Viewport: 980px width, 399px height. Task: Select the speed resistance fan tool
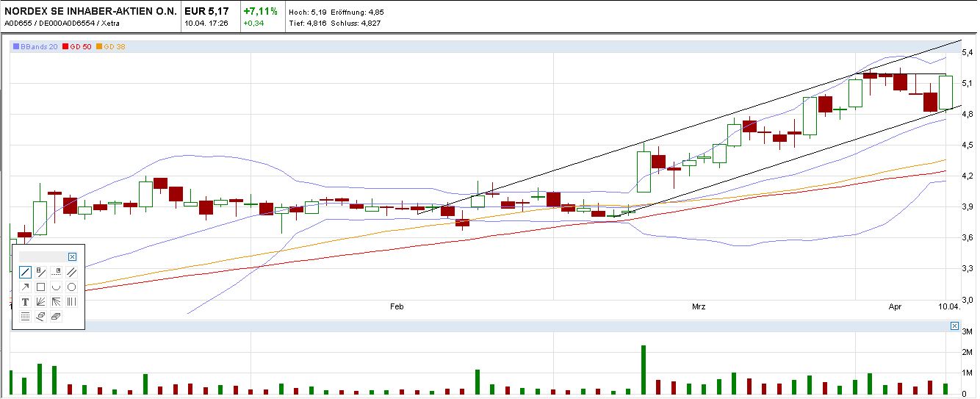point(56,301)
